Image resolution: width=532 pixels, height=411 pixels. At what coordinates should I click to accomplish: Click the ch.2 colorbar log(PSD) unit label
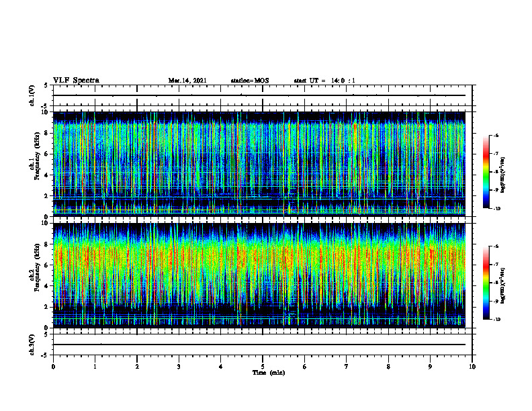point(503,285)
